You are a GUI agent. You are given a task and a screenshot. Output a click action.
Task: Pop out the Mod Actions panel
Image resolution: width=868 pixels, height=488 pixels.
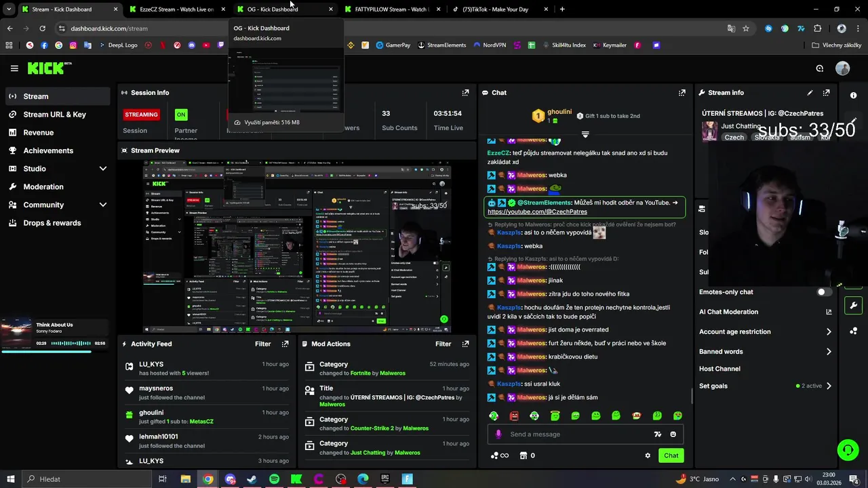click(x=465, y=344)
